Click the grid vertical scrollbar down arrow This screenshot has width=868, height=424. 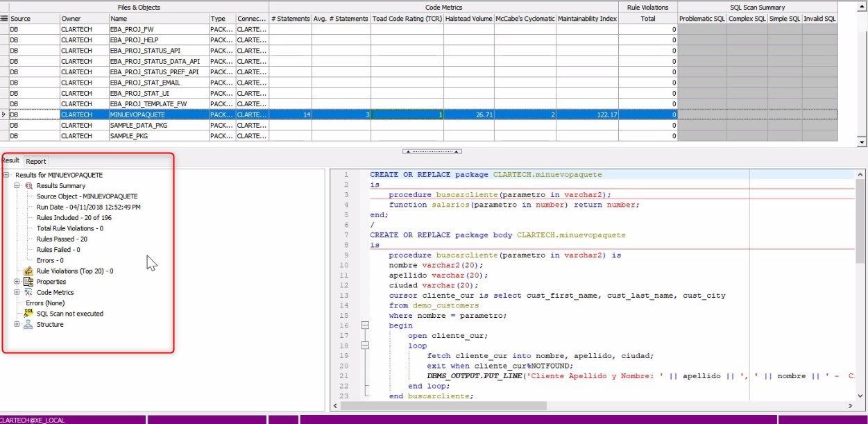point(862,142)
